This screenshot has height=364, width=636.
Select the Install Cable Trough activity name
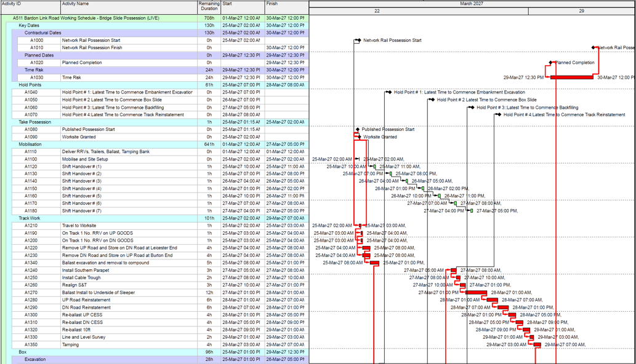tap(81, 278)
